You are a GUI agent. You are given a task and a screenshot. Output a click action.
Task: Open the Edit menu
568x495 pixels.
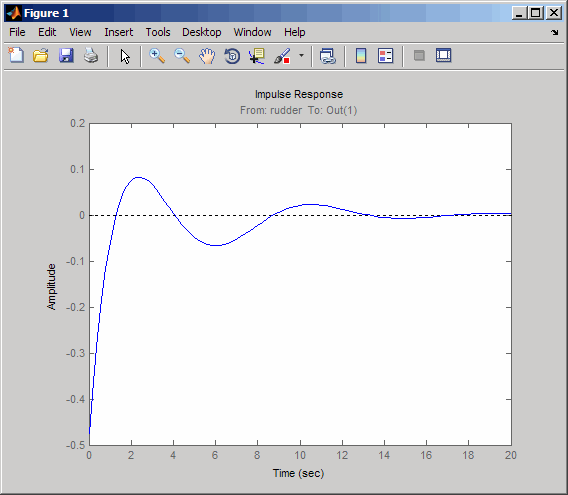click(47, 32)
